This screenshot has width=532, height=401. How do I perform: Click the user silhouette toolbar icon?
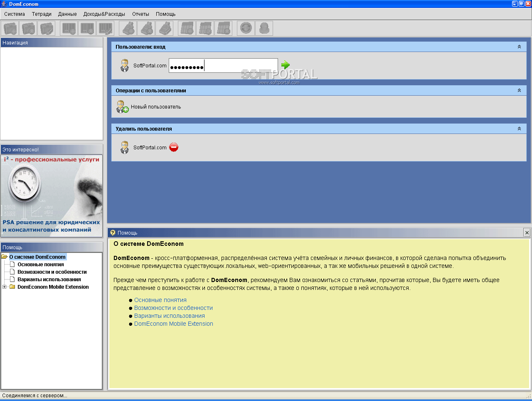(265, 28)
